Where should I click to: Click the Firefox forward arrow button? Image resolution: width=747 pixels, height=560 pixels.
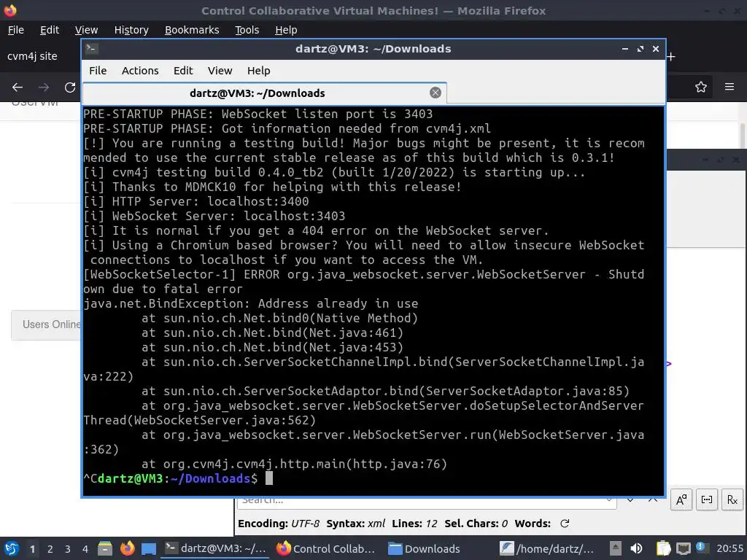click(44, 87)
